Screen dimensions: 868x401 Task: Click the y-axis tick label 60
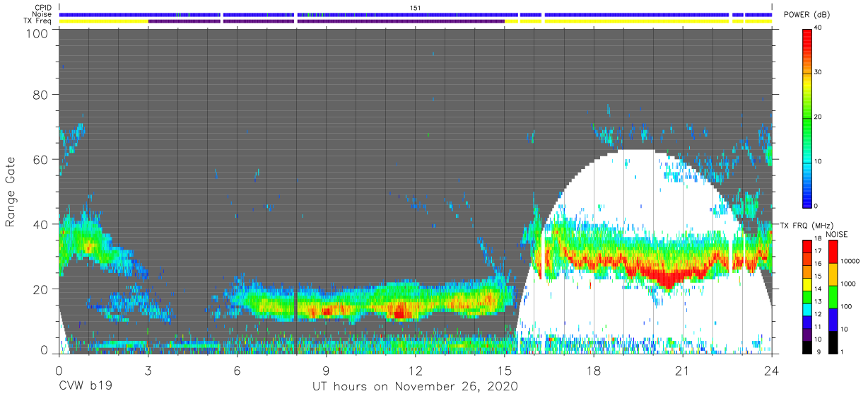pyautogui.click(x=40, y=159)
